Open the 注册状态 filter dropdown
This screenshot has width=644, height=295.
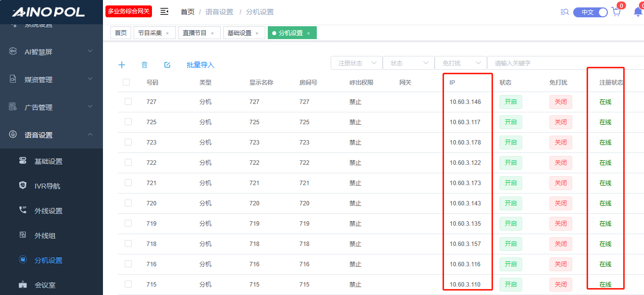click(x=356, y=63)
